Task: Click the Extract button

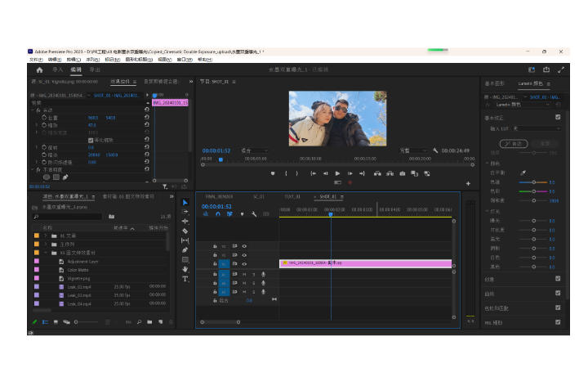Action: (x=390, y=173)
